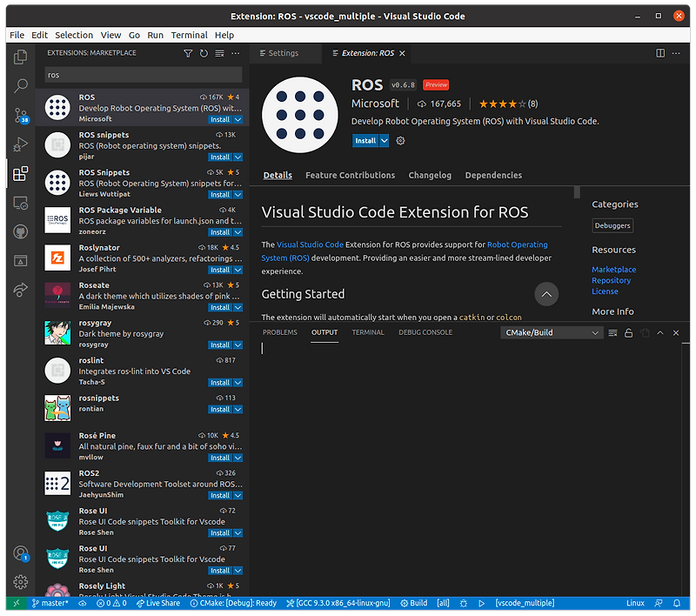Open More Actions menu in Extensions panel
Screen dimensions: 696x616
click(x=233, y=53)
